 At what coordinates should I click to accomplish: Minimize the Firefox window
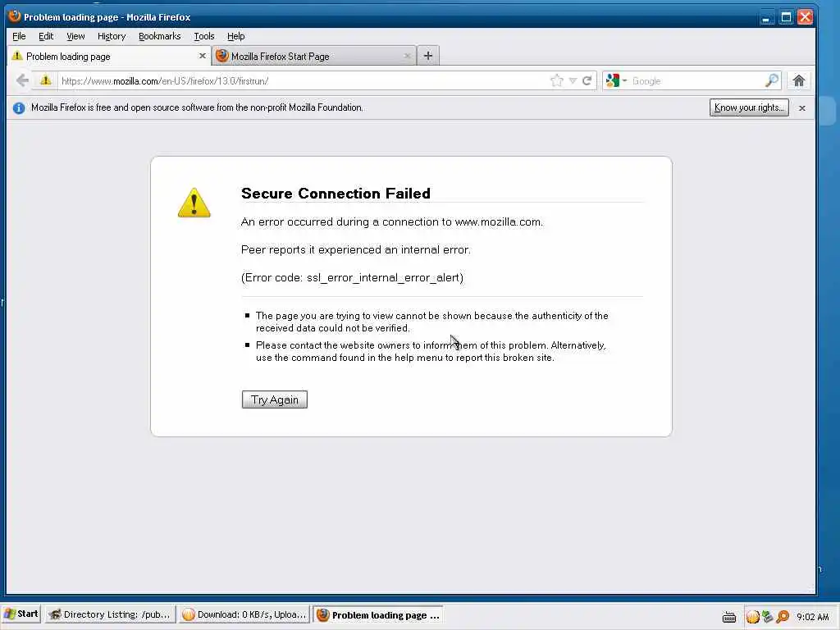point(766,18)
